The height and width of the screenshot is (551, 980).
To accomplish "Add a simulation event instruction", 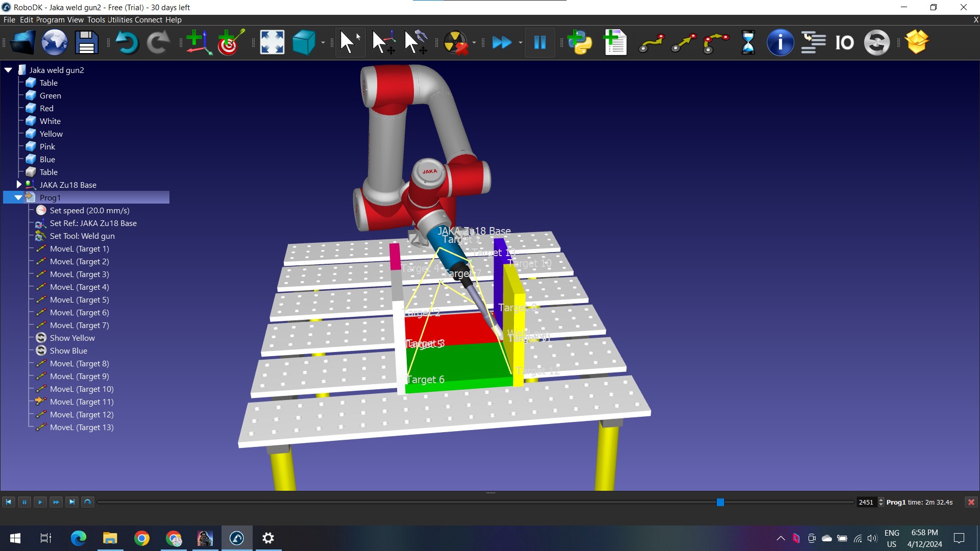I will (877, 42).
